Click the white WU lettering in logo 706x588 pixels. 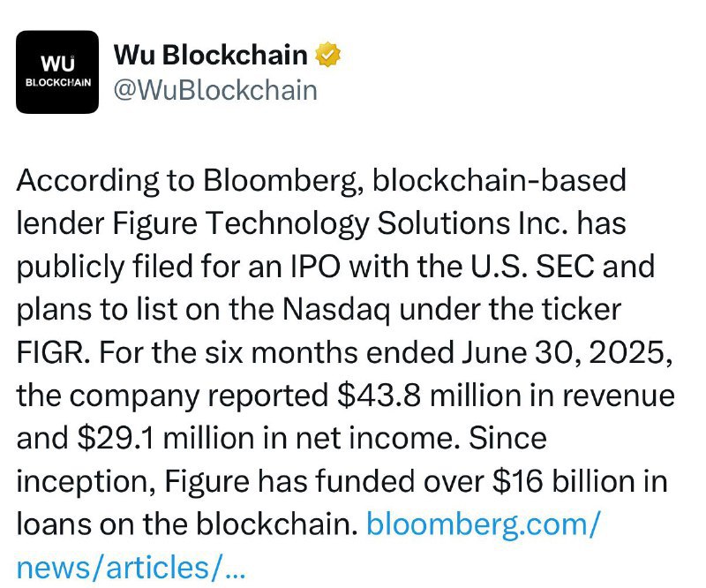[x=57, y=64]
